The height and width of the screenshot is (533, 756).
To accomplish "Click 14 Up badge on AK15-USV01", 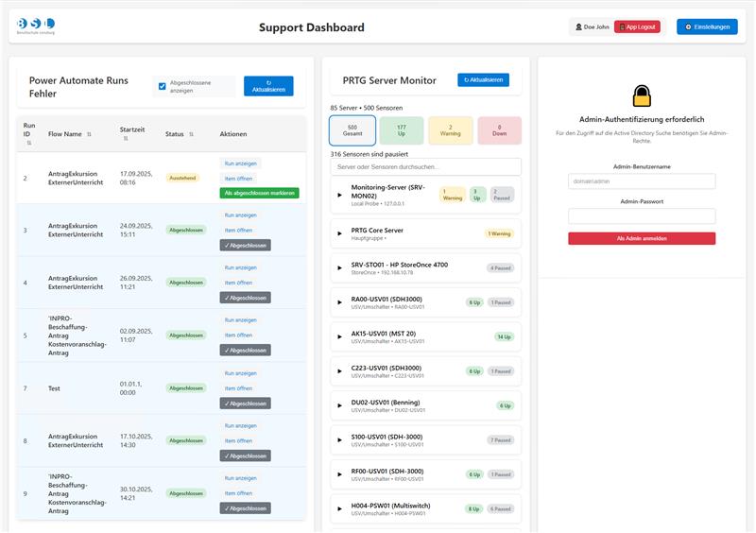I will coord(505,336).
